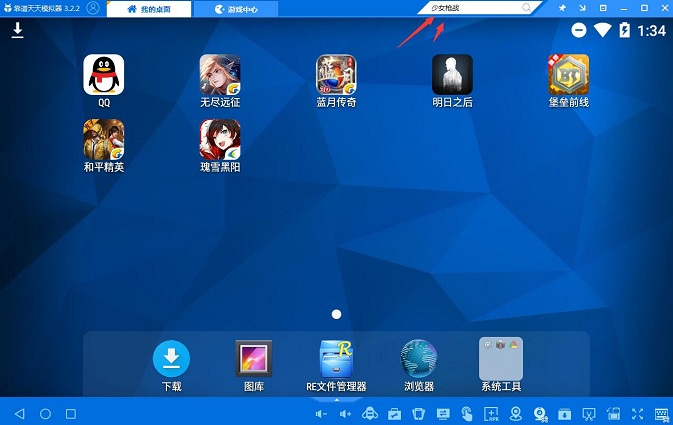Switch to the 游戏中心 tab
Screen dimensions: 673x425
pyautogui.click(x=236, y=9)
